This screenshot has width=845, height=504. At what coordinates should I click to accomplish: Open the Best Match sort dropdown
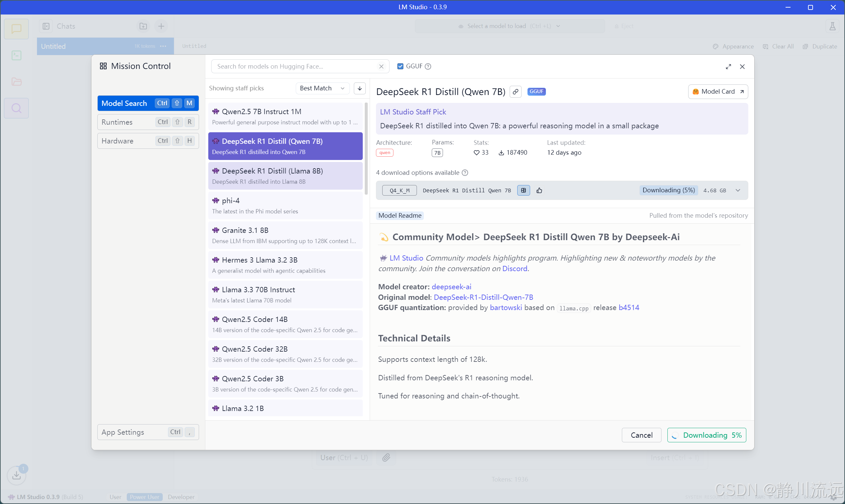coord(322,88)
